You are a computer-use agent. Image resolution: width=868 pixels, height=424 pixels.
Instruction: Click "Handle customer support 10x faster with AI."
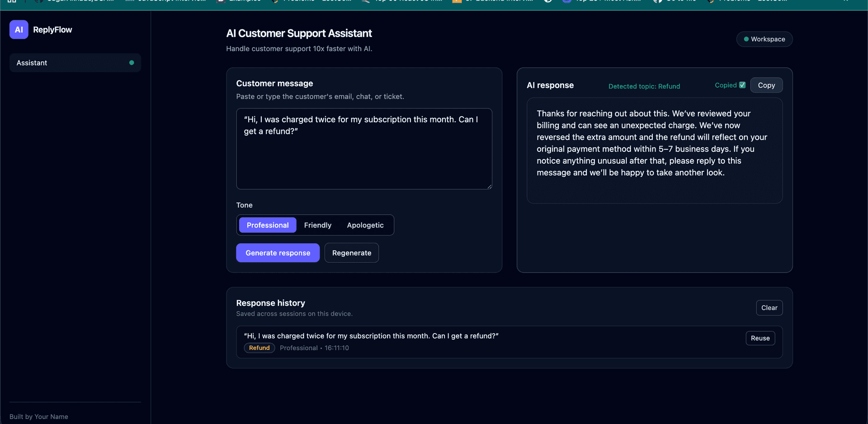(x=299, y=49)
